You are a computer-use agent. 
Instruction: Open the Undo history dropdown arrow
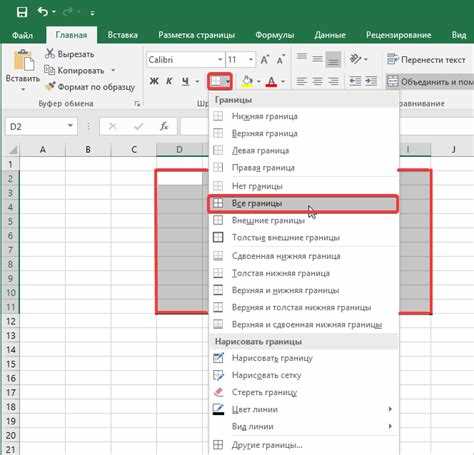coord(54,13)
